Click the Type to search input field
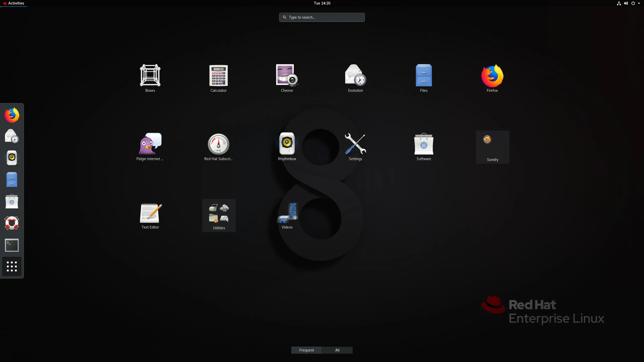This screenshot has height=362, width=644. 322,17
